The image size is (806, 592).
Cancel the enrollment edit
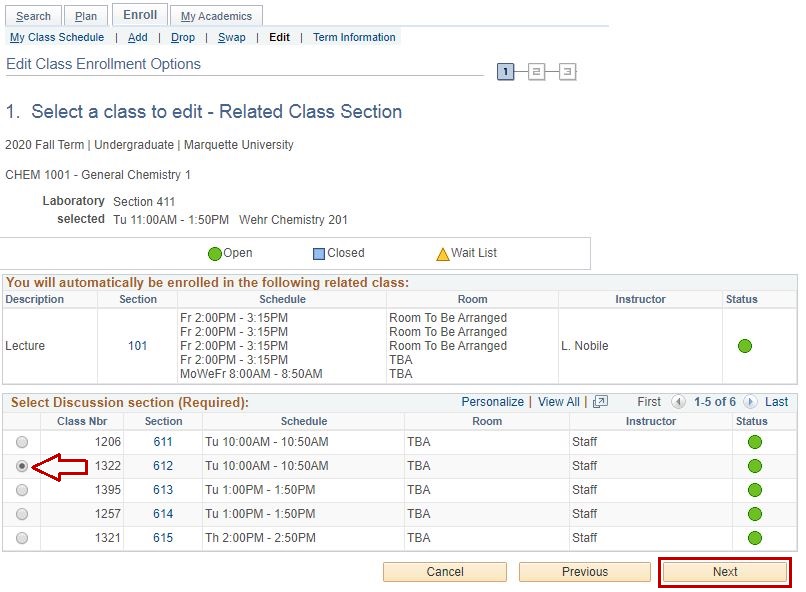pyautogui.click(x=445, y=572)
